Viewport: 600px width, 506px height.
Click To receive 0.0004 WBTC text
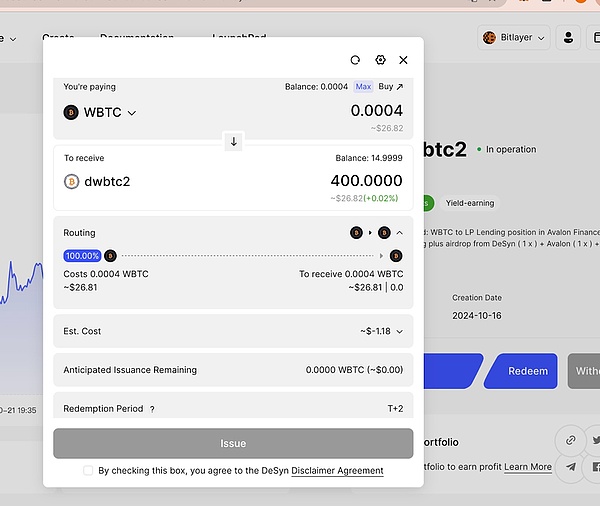point(351,274)
